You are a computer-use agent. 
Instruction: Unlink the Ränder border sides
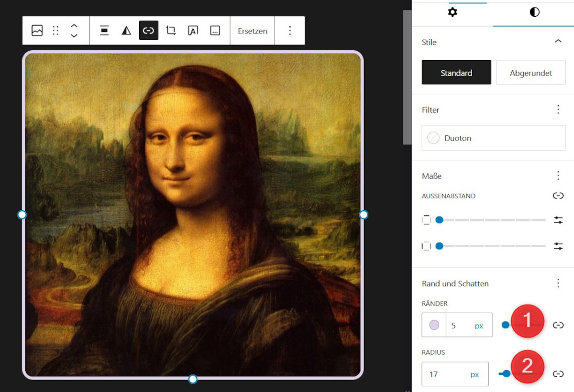pos(558,325)
